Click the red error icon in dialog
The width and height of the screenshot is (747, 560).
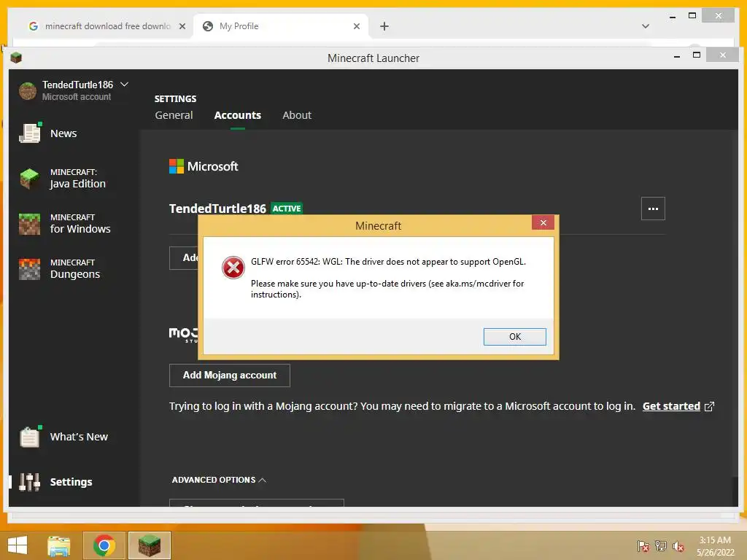pyautogui.click(x=233, y=268)
